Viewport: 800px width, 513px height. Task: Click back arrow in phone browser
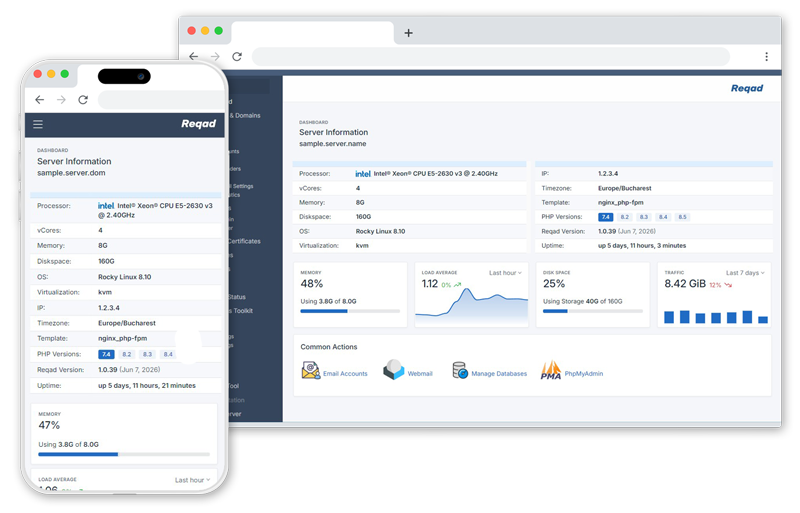(x=40, y=100)
